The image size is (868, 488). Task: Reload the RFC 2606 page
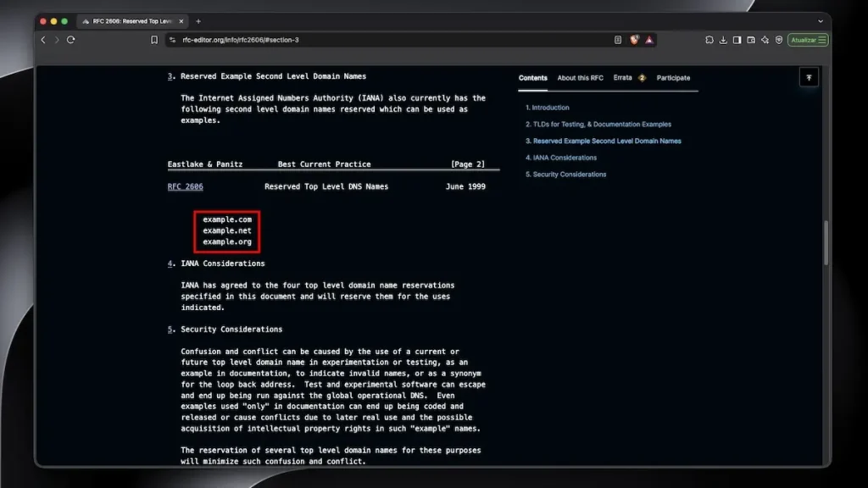click(71, 40)
